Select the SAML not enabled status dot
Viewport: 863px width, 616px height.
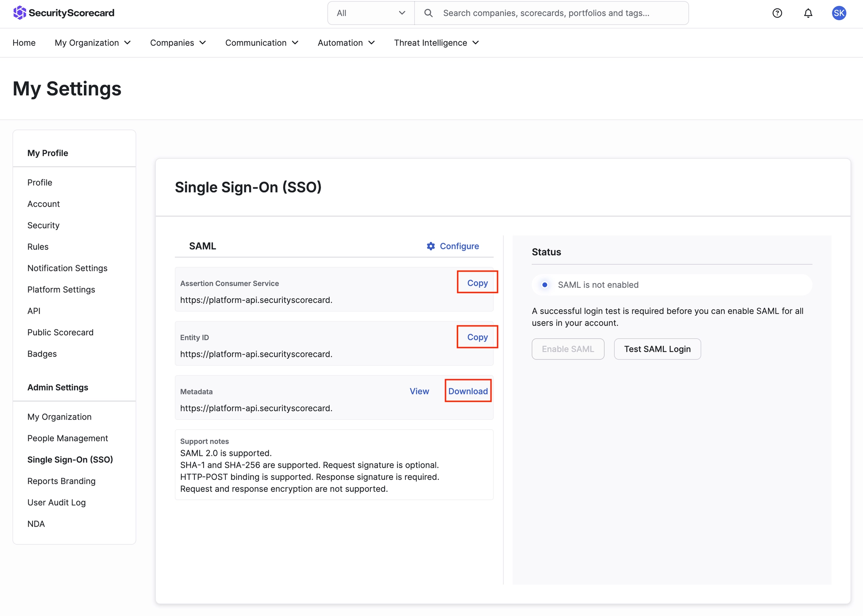(x=545, y=285)
